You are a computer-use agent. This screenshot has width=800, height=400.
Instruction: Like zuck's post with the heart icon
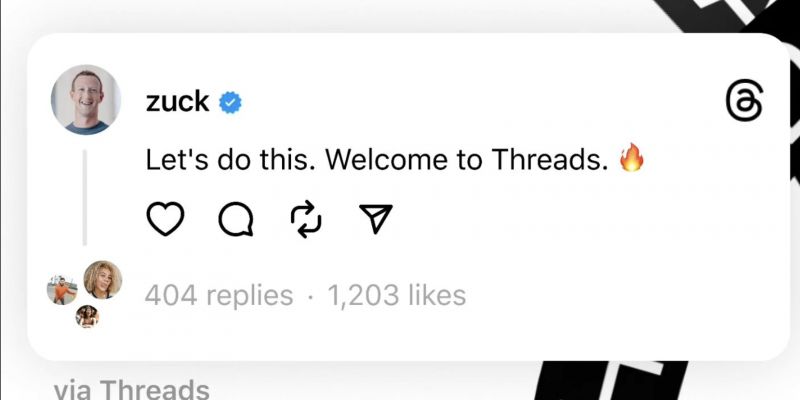(x=165, y=219)
